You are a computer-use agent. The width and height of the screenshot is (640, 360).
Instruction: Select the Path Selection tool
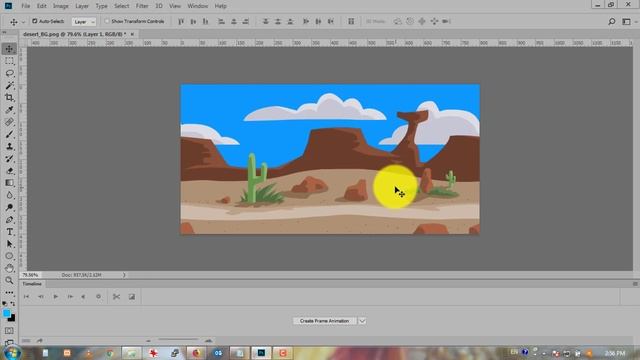pyautogui.click(x=9, y=244)
